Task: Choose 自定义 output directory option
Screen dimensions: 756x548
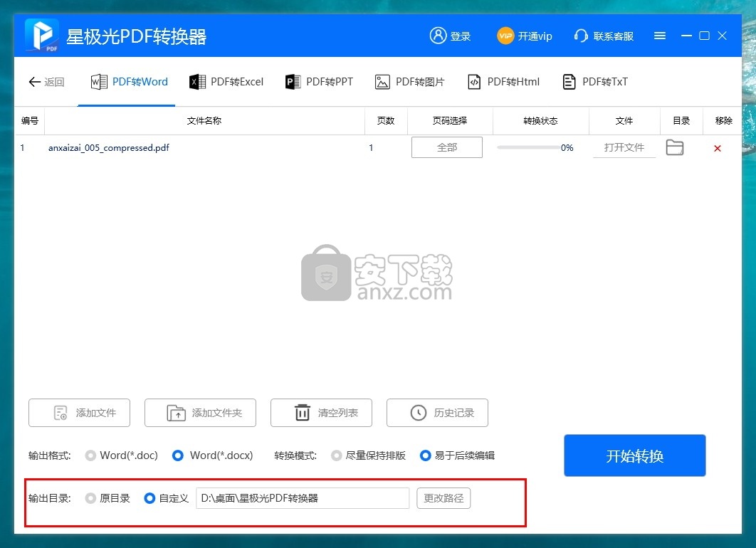Action: 149,498
